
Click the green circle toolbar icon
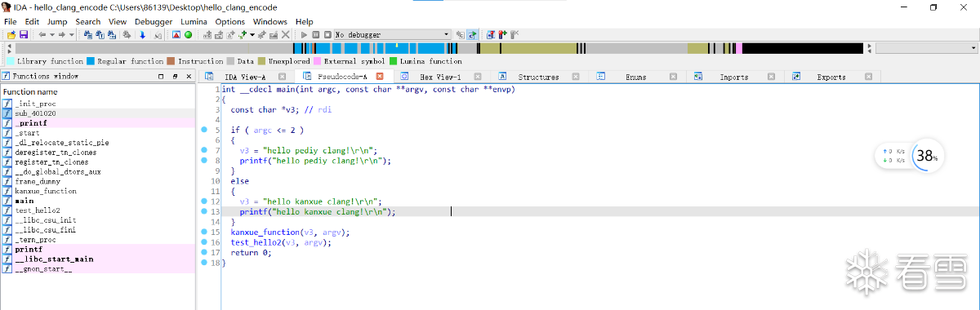coord(189,35)
